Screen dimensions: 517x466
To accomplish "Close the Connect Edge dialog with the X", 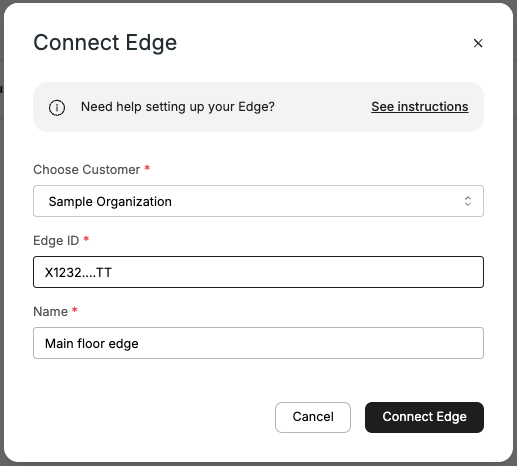I will pos(478,43).
